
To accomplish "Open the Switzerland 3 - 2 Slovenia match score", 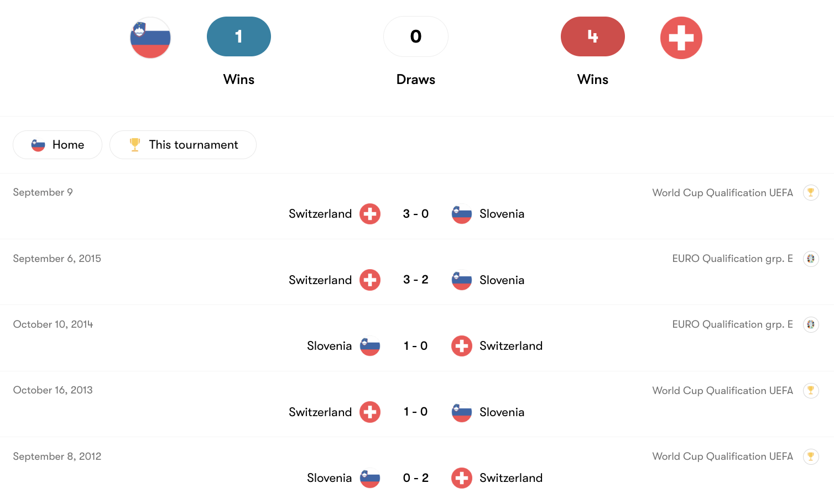I will (416, 280).
